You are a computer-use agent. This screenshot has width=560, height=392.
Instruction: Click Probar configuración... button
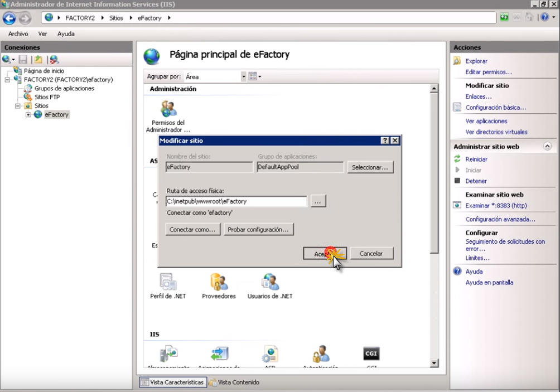tap(258, 230)
